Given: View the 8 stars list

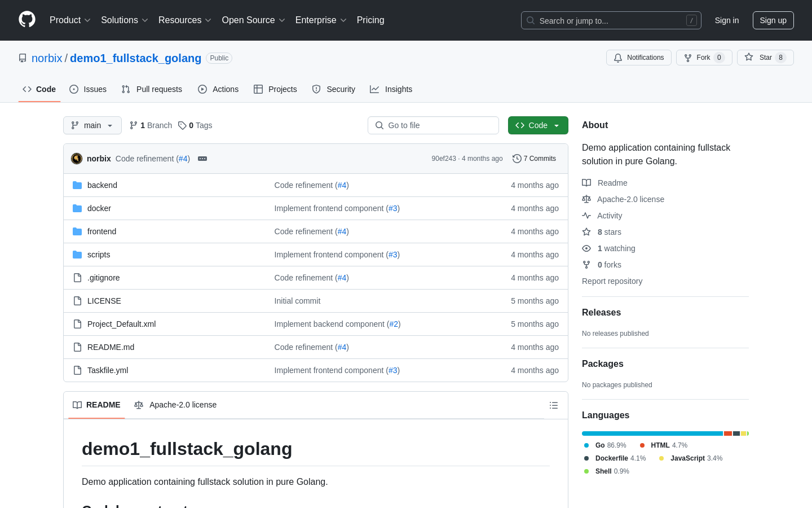Looking at the screenshot, I should point(602,232).
